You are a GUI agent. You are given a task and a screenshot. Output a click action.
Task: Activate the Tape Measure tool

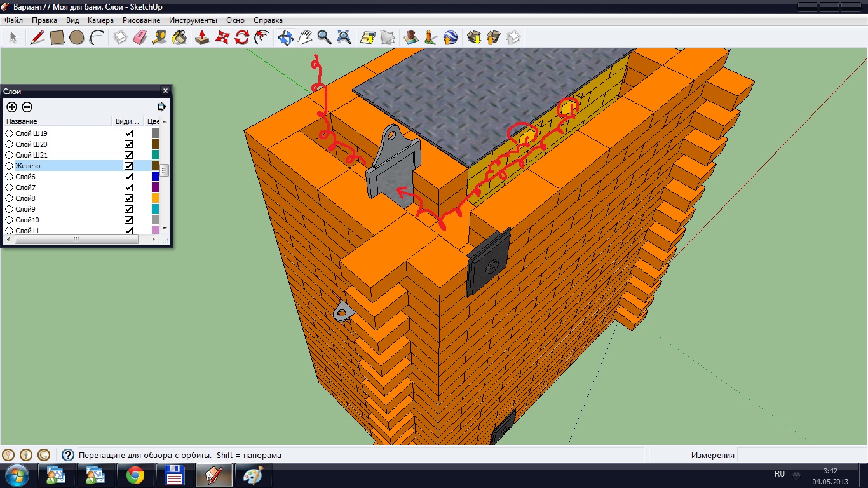point(159,37)
